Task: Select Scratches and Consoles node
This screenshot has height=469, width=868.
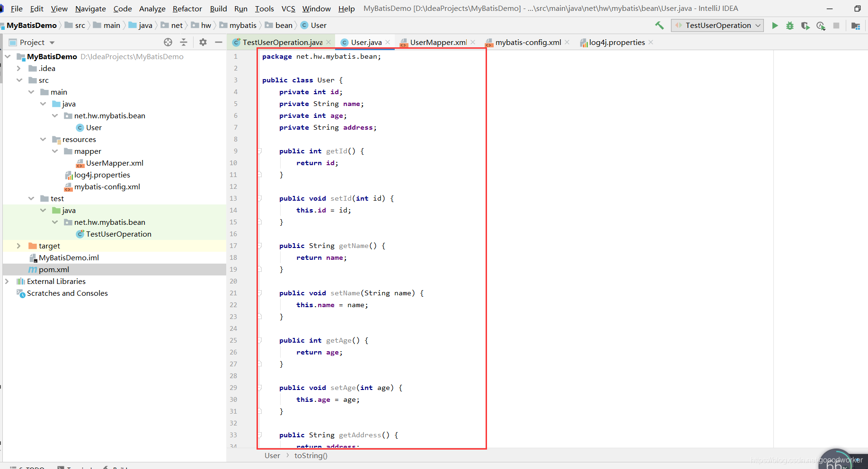Action: [x=67, y=293]
